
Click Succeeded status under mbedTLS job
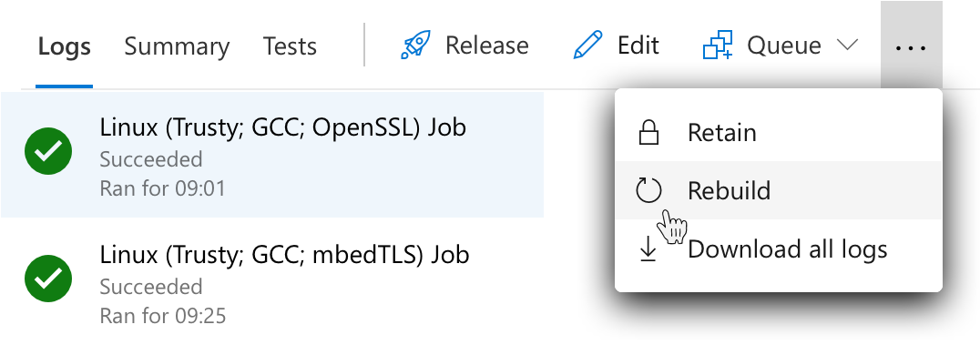151,287
